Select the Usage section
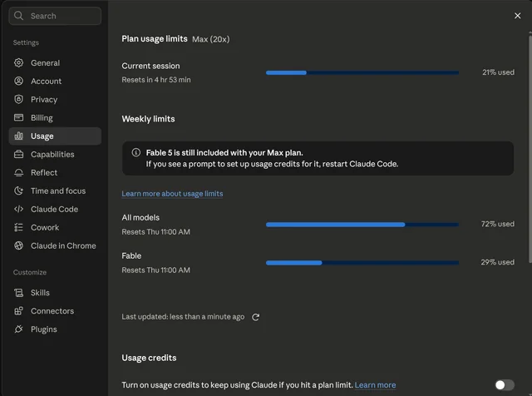Screen dimensions: 532x396 click(55, 136)
